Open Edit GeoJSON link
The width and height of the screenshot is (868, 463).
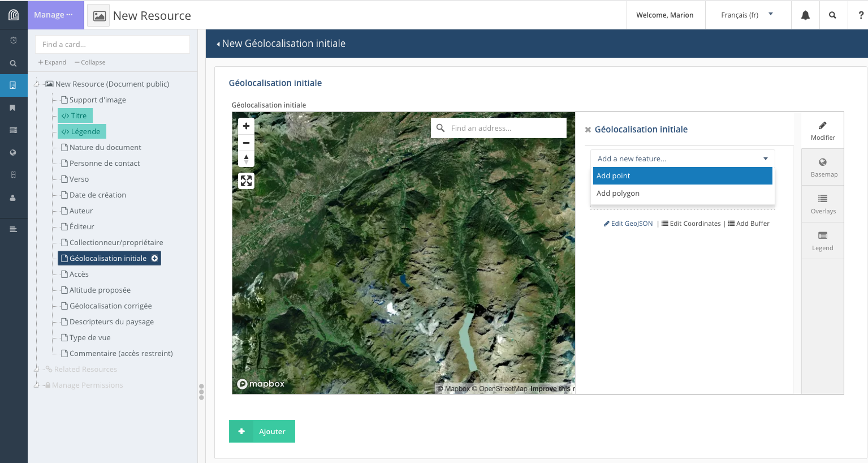(x=628, y=224)
